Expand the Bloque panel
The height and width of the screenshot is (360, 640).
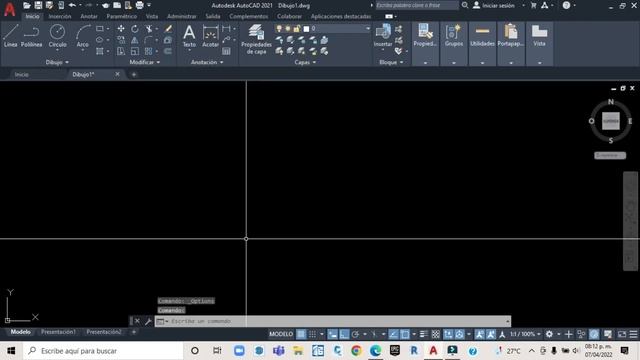[391, 62]
